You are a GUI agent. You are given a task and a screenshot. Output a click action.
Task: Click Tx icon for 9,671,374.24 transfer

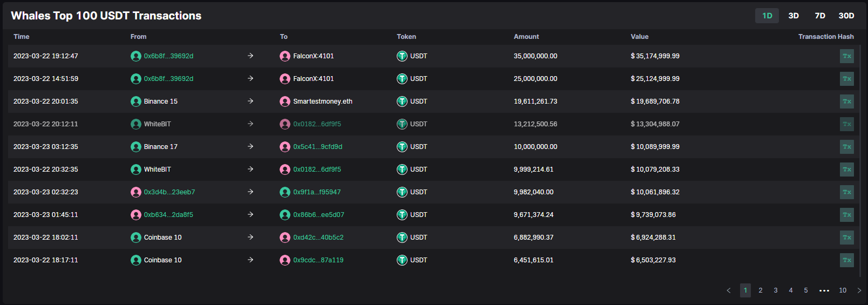click(846, 215)
